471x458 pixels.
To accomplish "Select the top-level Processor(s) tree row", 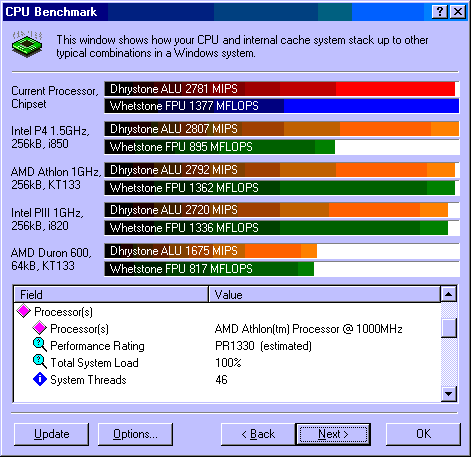I will coord(63,312).
